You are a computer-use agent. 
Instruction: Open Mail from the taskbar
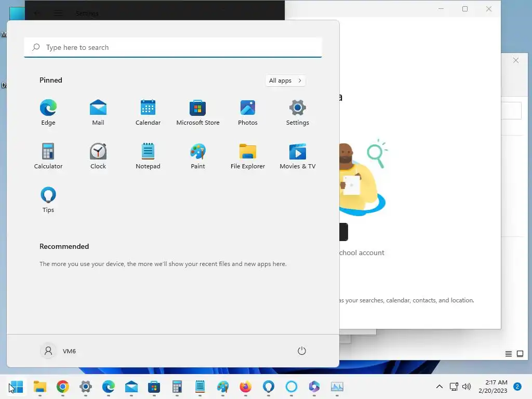(131, 387)
